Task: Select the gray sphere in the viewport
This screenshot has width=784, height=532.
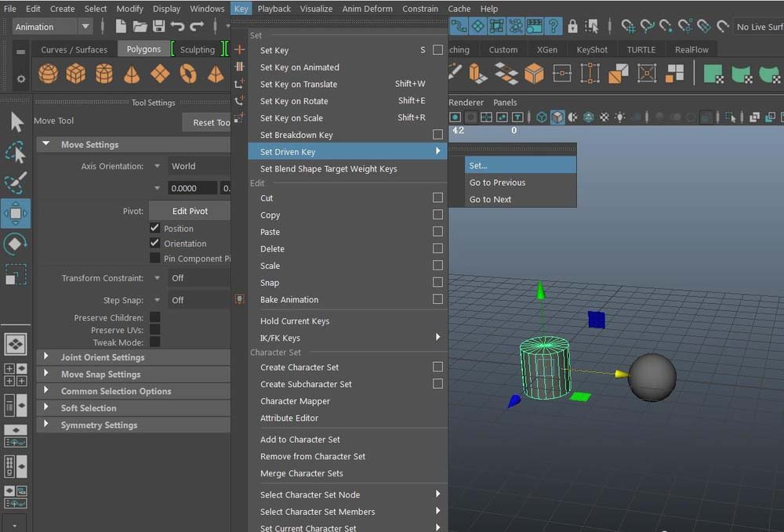Action: (x=652, y=377)
